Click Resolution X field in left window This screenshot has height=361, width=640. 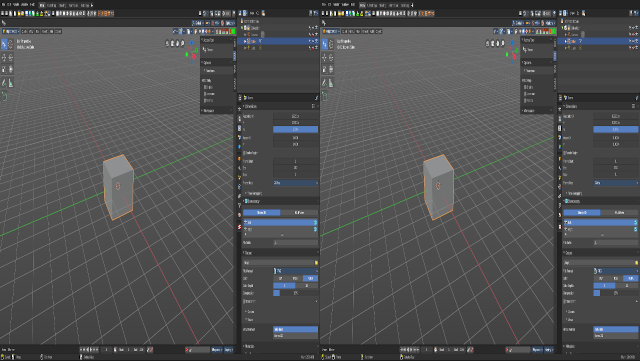click(x=296, y=116)
